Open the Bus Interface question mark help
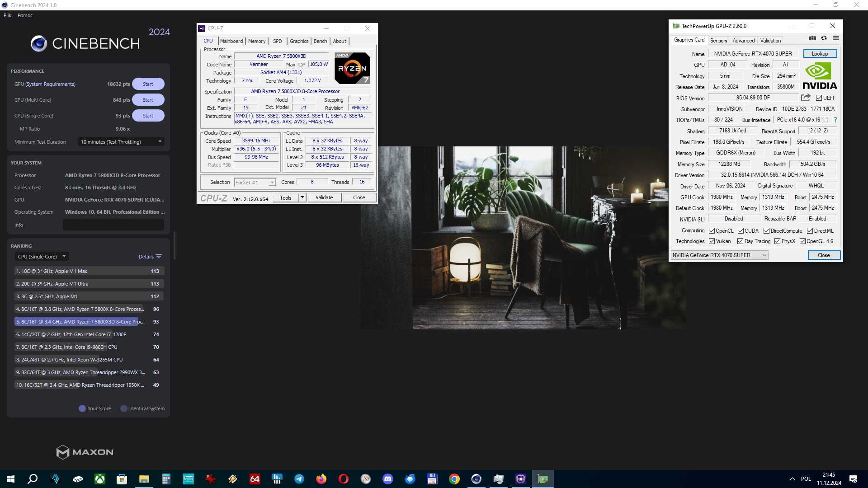Image resolution: width=868 pixels, height=488 pixels. 835,120
